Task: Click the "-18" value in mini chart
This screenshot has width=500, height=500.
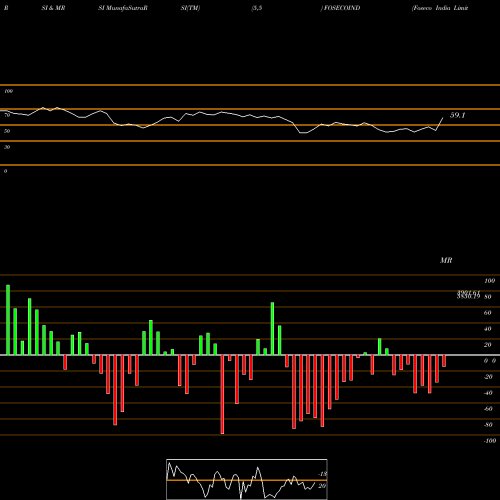Action: 322,474
